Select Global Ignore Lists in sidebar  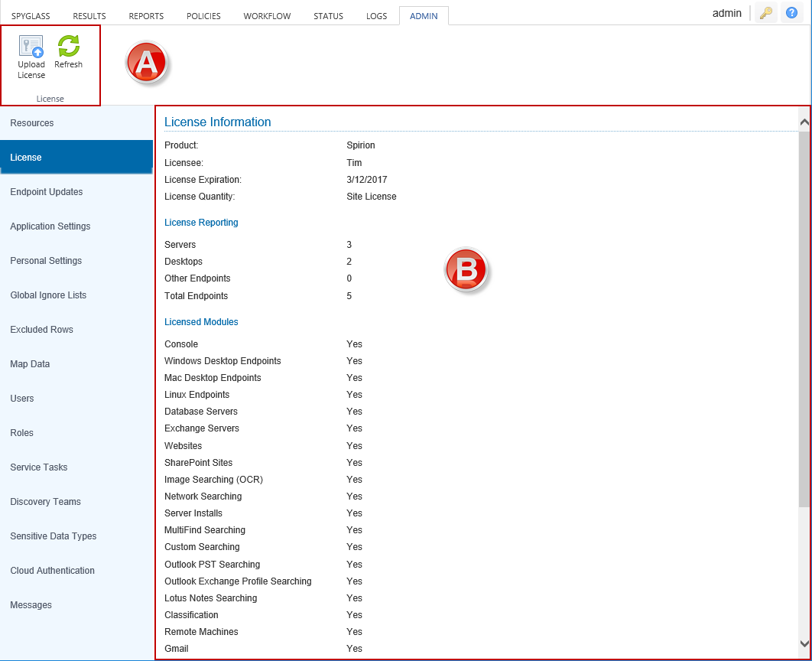(x=48, y=295)
